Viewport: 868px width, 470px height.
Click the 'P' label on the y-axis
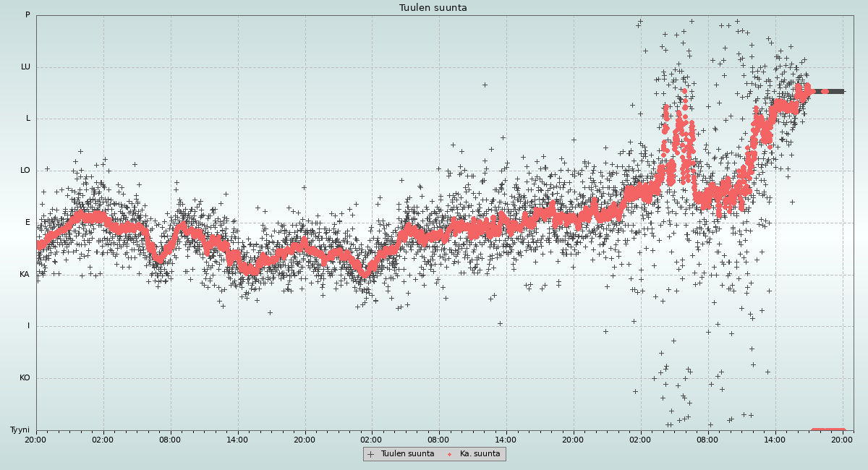tap(27, 15)
